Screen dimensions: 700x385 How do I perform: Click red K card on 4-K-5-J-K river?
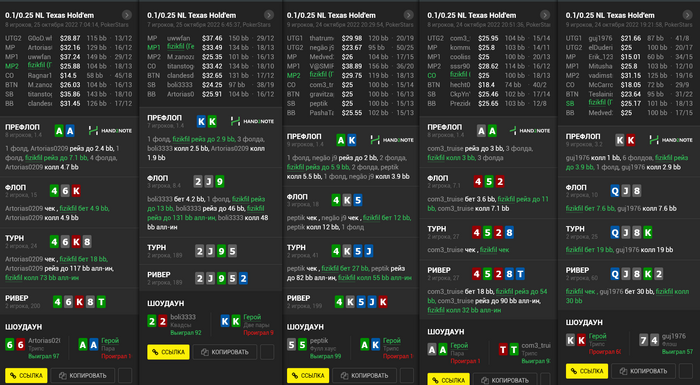click(x=383, y=302)
